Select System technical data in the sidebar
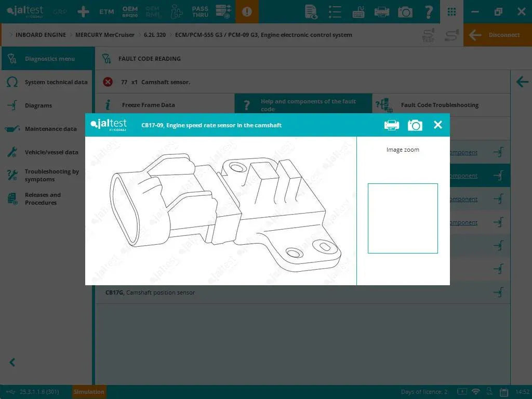 tap(47, 82)
